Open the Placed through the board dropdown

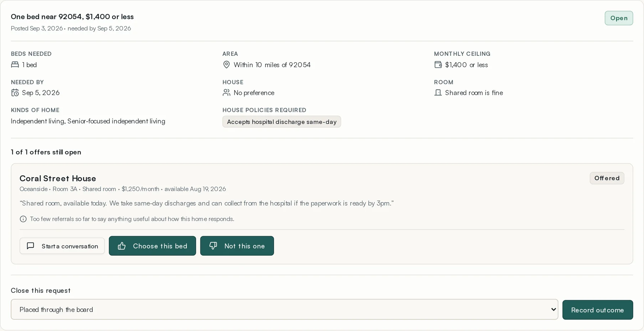284,310
